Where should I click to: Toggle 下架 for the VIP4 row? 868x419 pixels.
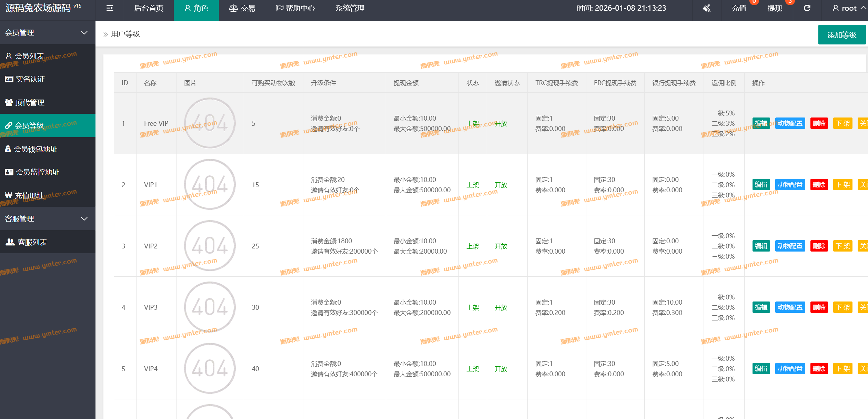[842, 369]
